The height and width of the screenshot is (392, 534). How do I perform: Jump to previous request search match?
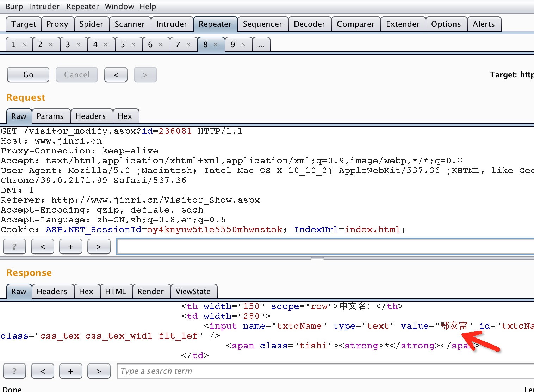coord(43,246)
